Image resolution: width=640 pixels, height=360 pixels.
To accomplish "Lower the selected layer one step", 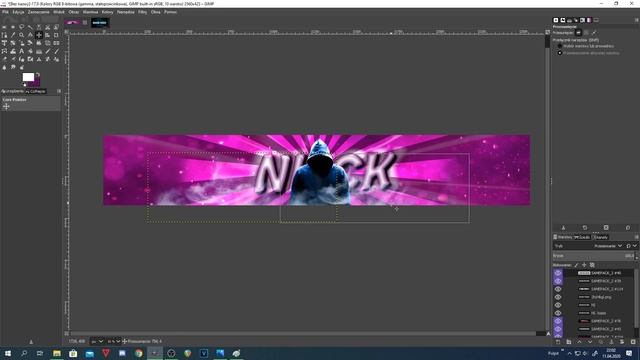I will [590, 342].
